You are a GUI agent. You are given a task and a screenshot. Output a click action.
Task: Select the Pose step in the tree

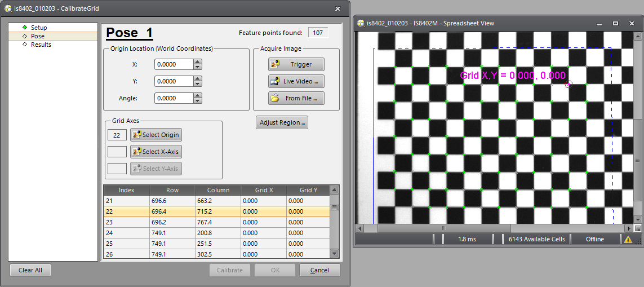pos(37,36)
